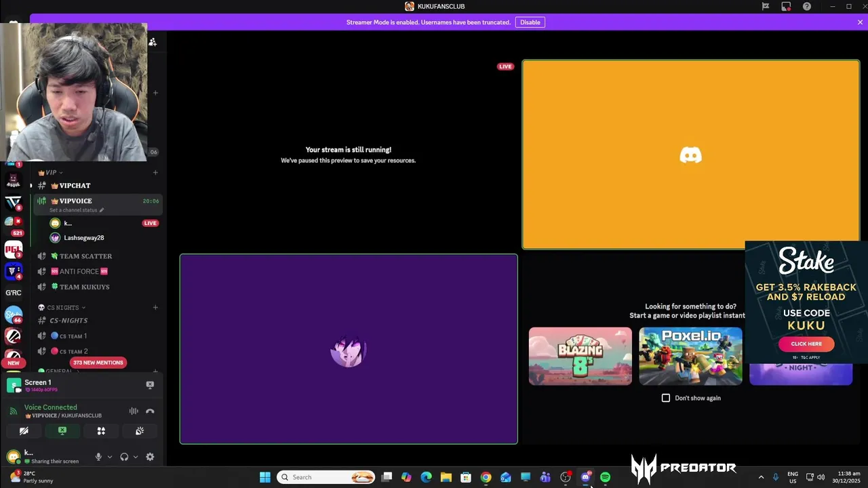This screenshot has width=868, height=488.
Task: Show hidden system tray icons
Action: tap(761, 477)
